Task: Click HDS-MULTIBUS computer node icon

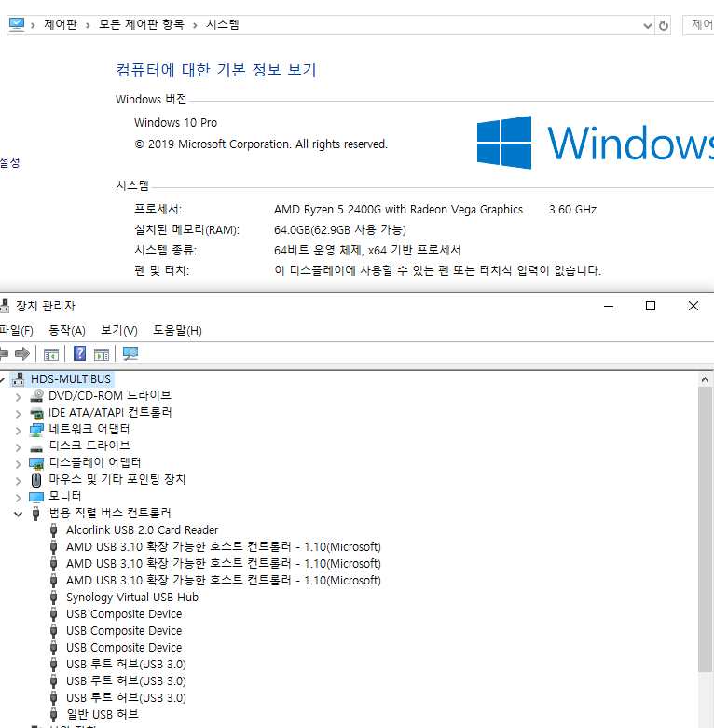Action: [x=19, y=379]
